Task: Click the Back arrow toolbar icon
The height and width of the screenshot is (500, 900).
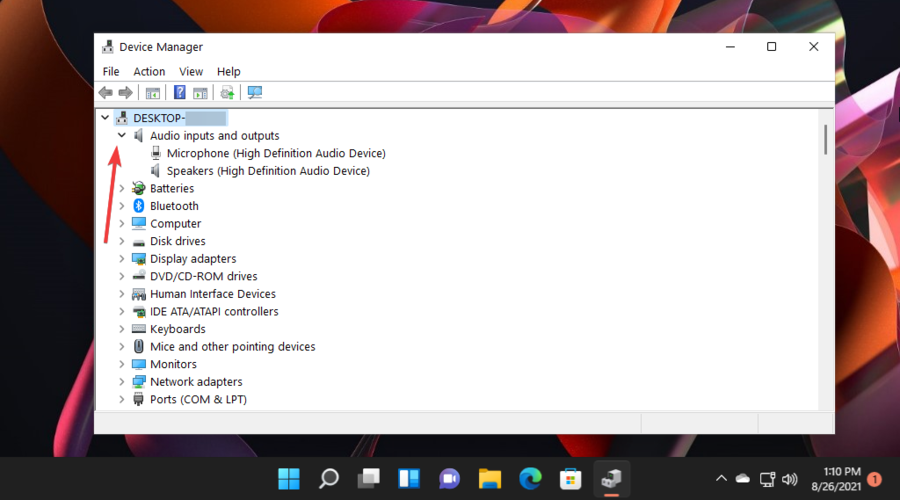Action: tap(106, 92)
